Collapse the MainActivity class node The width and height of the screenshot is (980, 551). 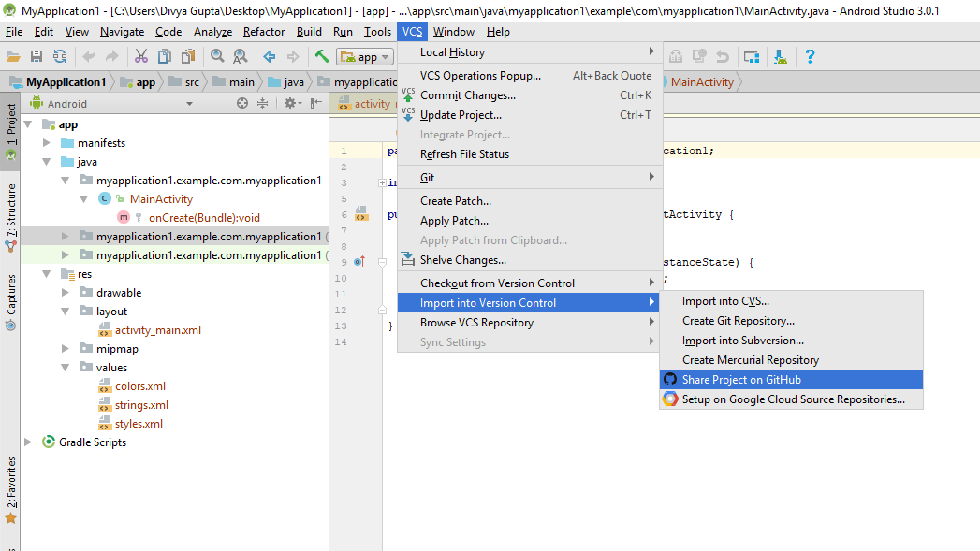(84, 199)
